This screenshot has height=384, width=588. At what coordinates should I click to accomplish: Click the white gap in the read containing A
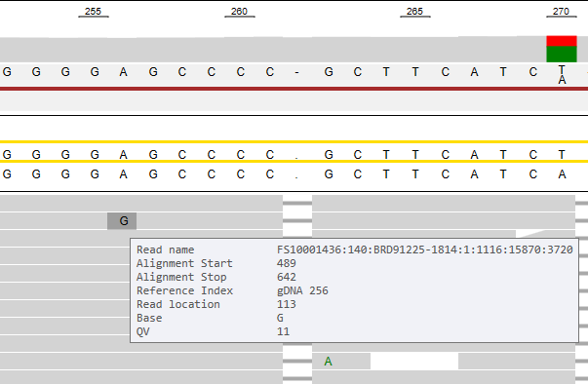pos(414,362)
